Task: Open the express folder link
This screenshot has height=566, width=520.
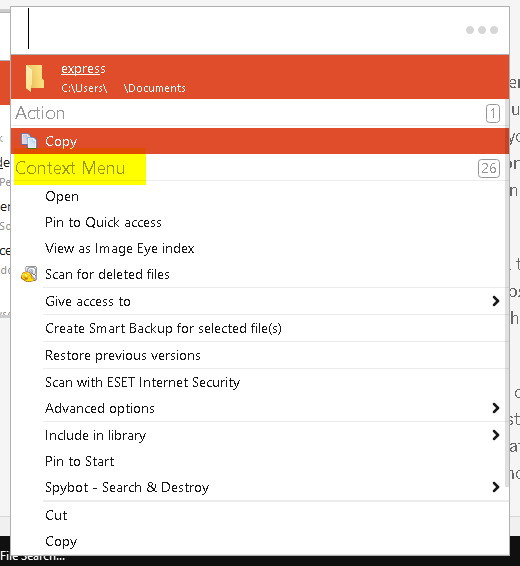Action: coord(83,69)
